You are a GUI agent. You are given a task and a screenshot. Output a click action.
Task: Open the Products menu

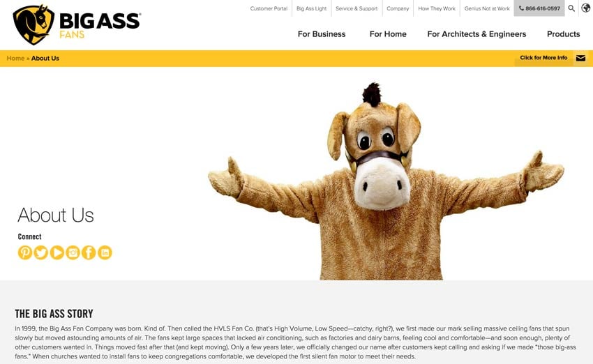click(x=563, y=34)
